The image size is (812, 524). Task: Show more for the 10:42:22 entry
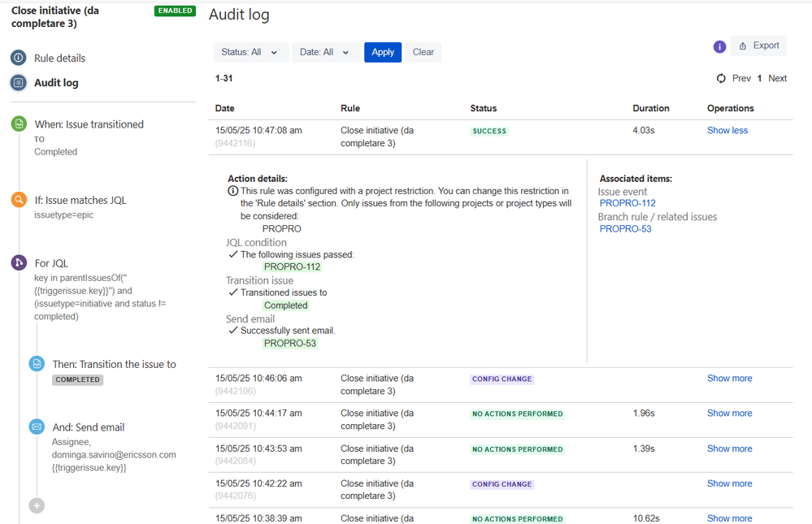[729, 483]
